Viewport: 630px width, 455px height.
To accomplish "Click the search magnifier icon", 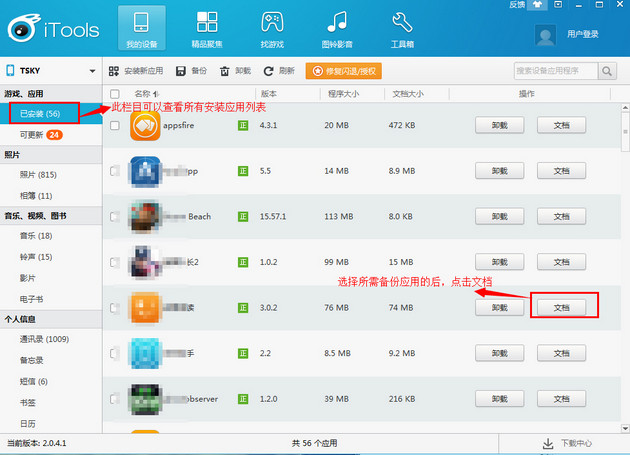I will (607, 71).
